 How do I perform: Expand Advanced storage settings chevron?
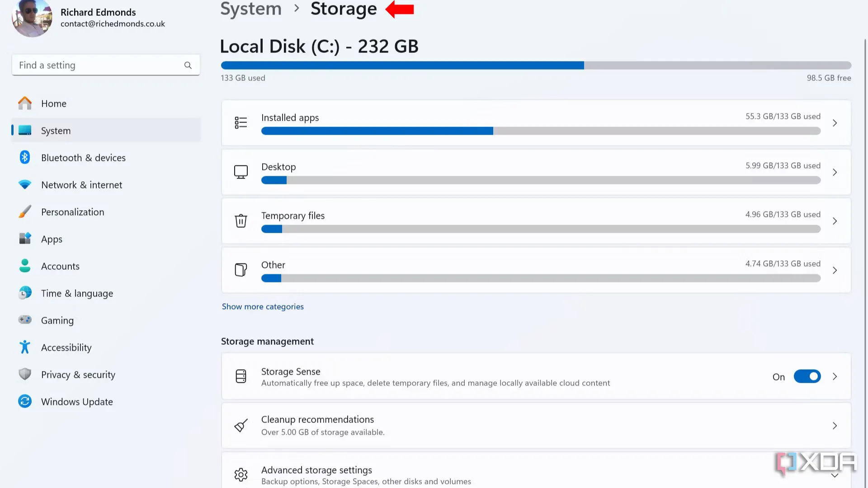pos(835,475)
